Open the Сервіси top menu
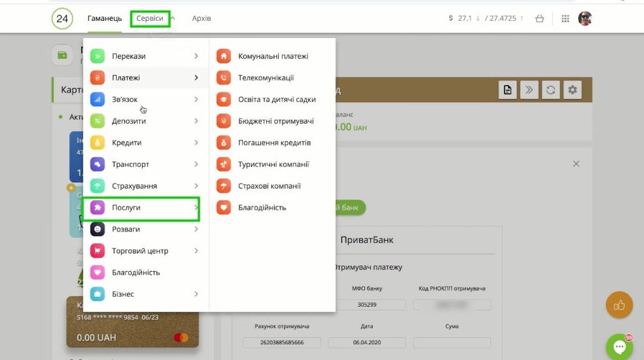 point(150,19)
